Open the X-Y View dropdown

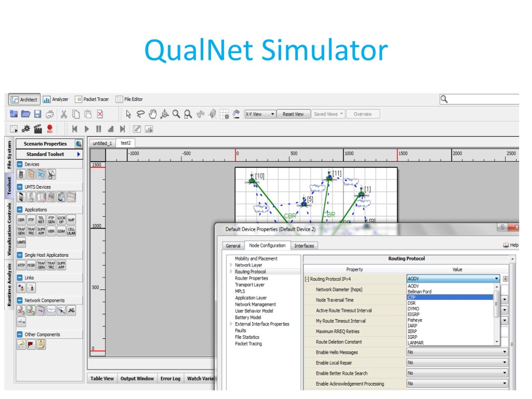260,114
